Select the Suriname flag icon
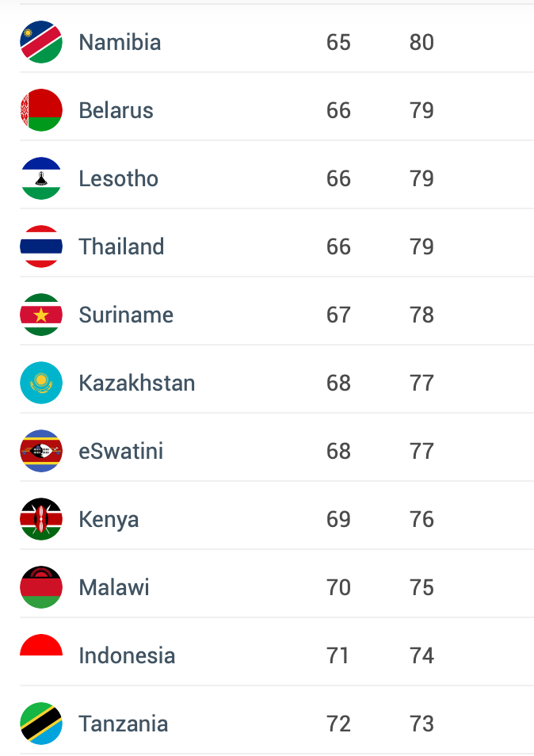Viewport: 534px width, 756px height. click(x=41, y=315)
